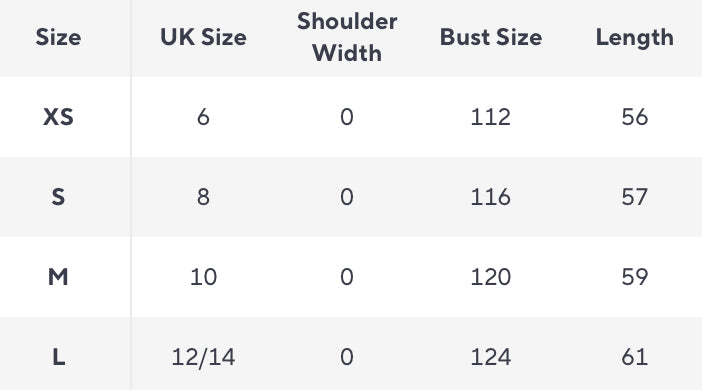
Task: Click length value 56
Action: [x=634, y=117]
